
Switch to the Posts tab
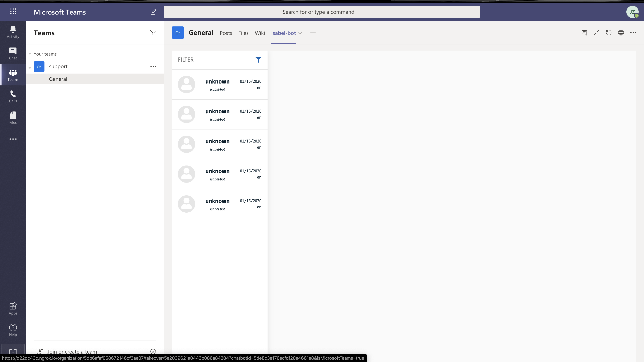click(x=226, y=33)
